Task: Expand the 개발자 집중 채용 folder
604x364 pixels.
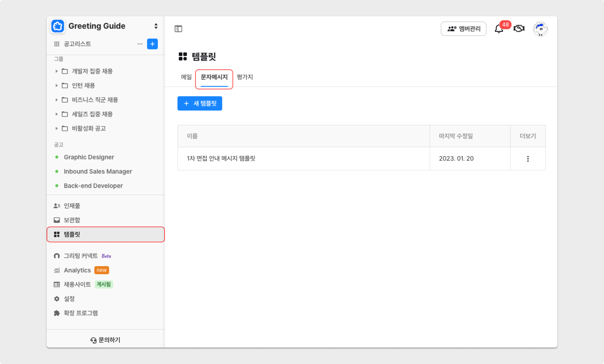Action: tap(56, 71)
